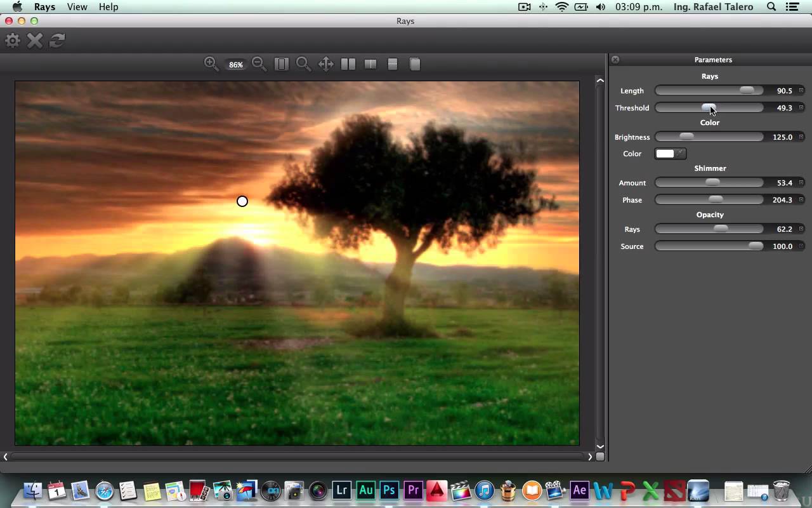Viewport: 812px width, 508px height.
Task: Open the white Color swatch
Action: coord(665,154)
